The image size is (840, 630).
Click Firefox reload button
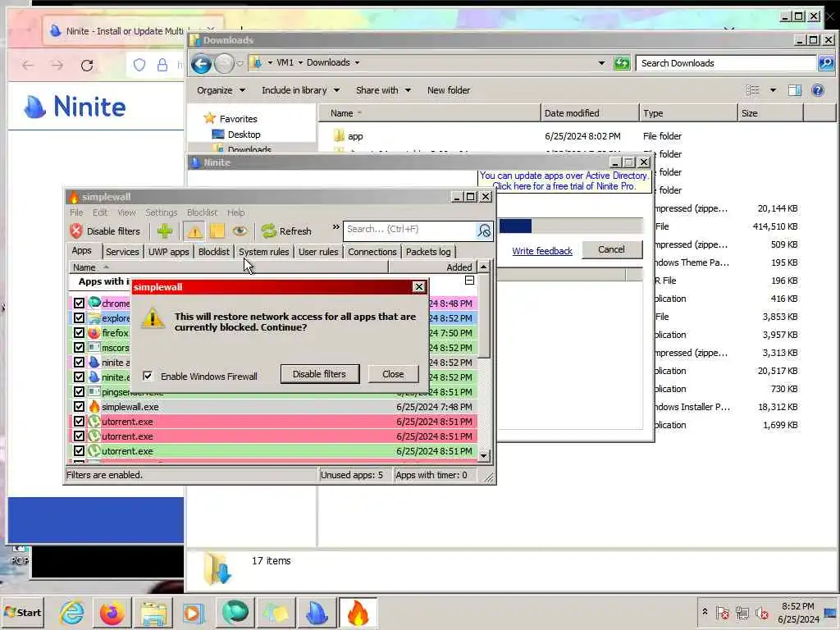[87, 66]
